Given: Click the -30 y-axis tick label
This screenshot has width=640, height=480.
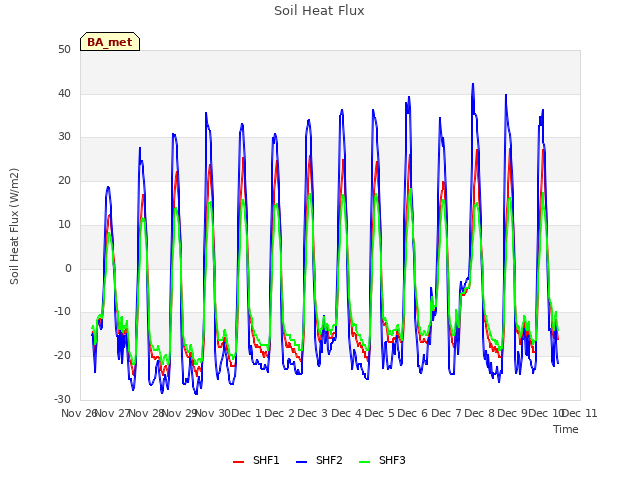Looking at the screenshot, I should coord(62,399).
